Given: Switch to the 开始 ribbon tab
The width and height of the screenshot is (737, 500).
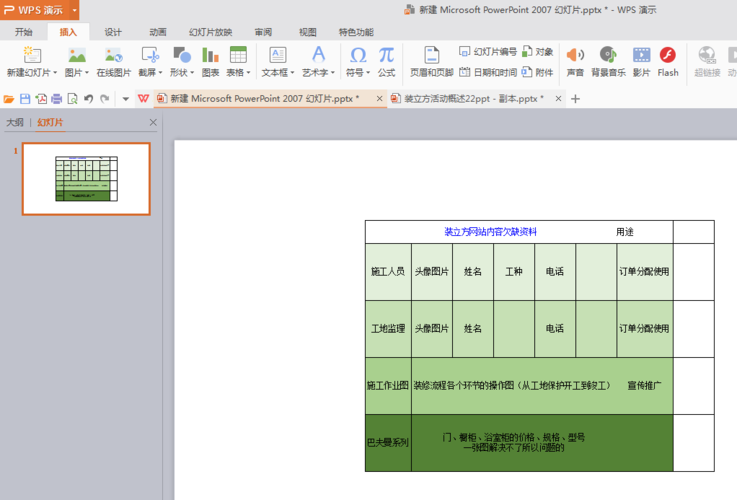Looking at the screenshot, I should (24, 32).
